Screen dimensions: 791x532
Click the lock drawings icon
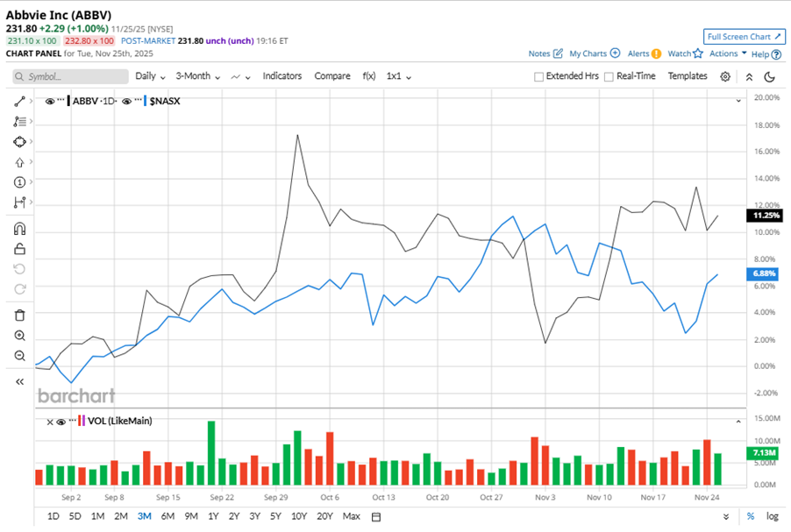(x=19, y=249)
